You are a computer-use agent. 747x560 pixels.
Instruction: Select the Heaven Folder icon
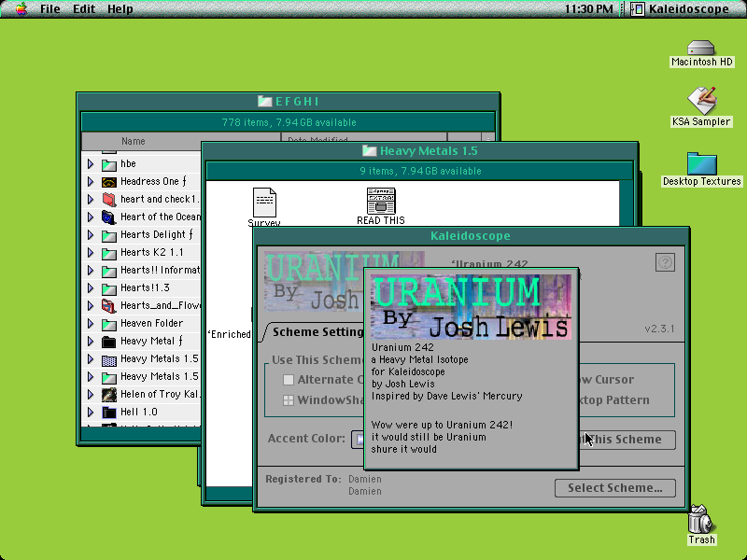click(x=109, y=324)
